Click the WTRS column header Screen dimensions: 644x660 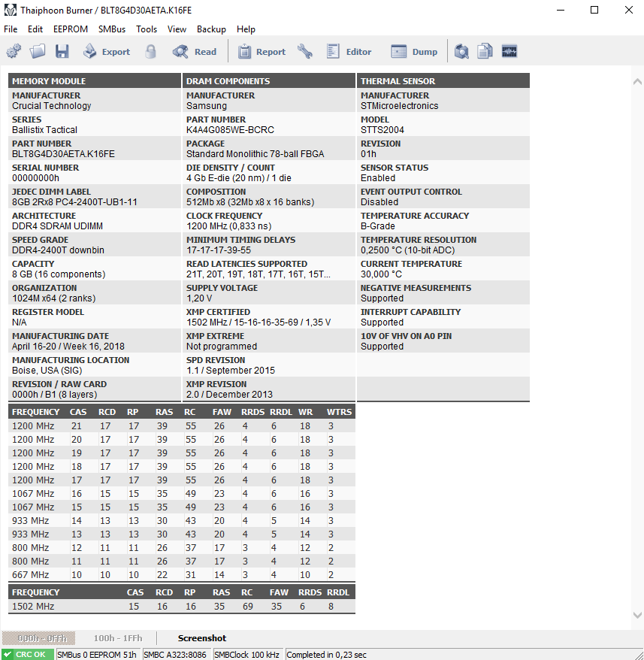click(339, 412)
